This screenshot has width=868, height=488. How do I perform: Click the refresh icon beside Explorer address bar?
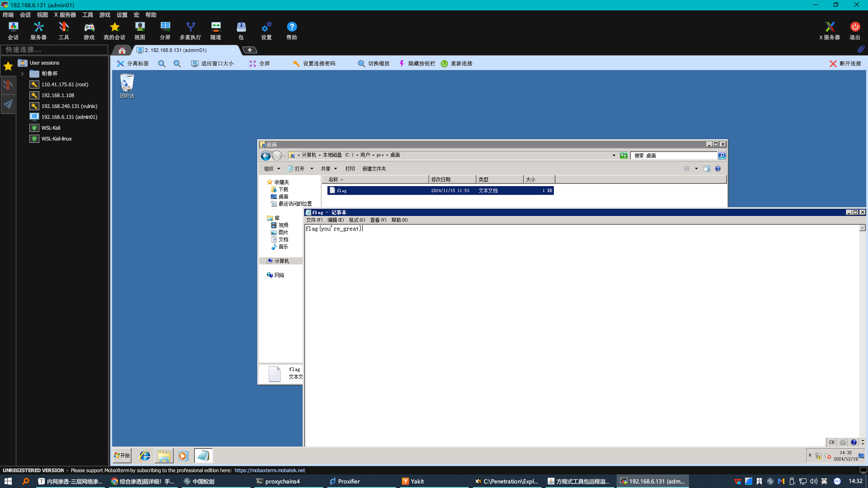pos(624,155)
